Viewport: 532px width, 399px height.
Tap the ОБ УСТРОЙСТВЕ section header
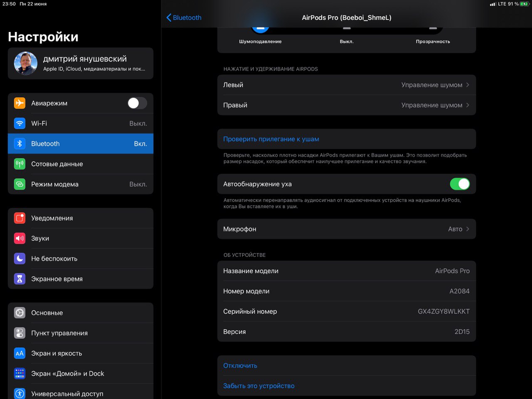[244, 255]
